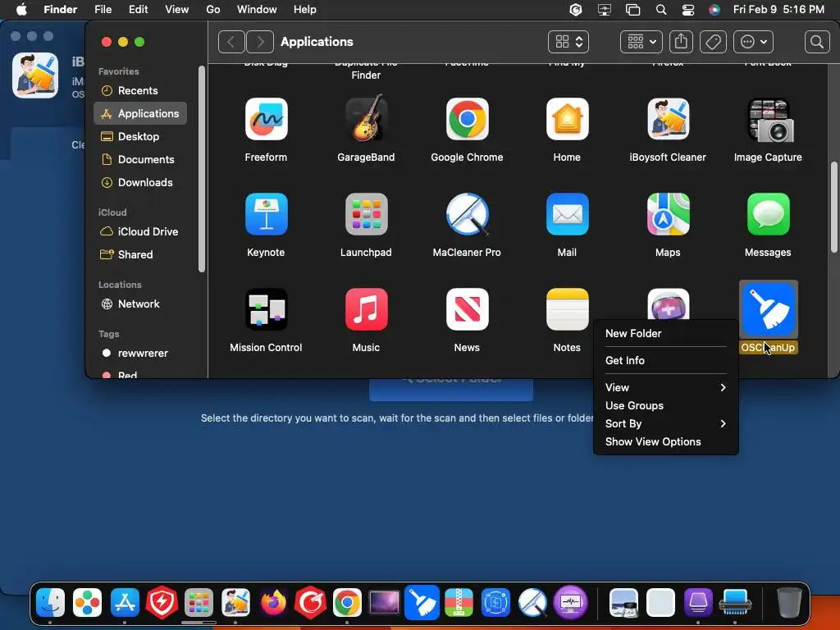This screenshot has height=630, width=840.
Task: Select the Mail app icon
Action: pos(568,214)
